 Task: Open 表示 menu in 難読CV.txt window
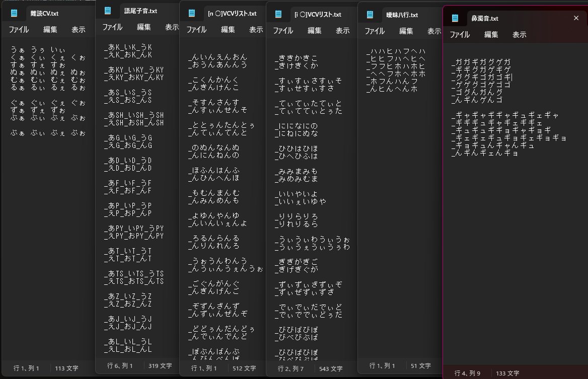79,30
